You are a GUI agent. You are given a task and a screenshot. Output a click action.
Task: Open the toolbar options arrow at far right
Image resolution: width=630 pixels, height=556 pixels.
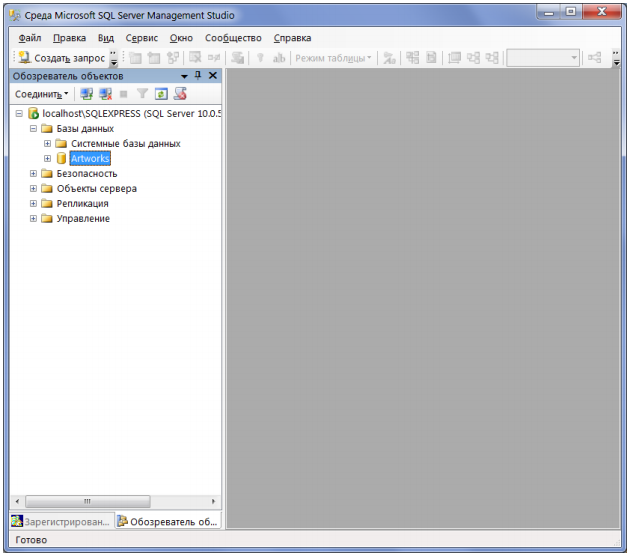(616, 58)
